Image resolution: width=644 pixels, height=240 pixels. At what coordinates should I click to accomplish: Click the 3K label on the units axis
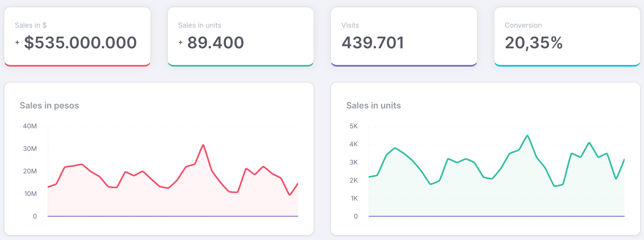point(353,162)
